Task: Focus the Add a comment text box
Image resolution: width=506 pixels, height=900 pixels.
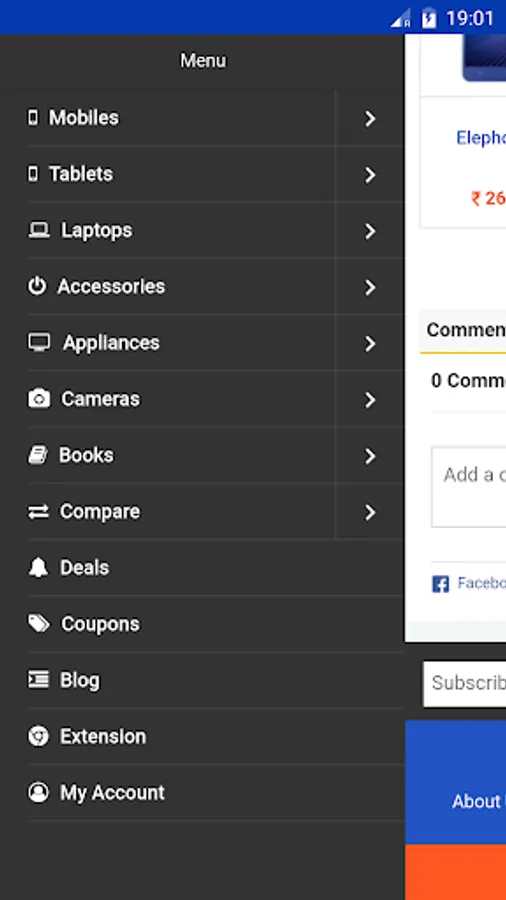Action: (469, 487)
